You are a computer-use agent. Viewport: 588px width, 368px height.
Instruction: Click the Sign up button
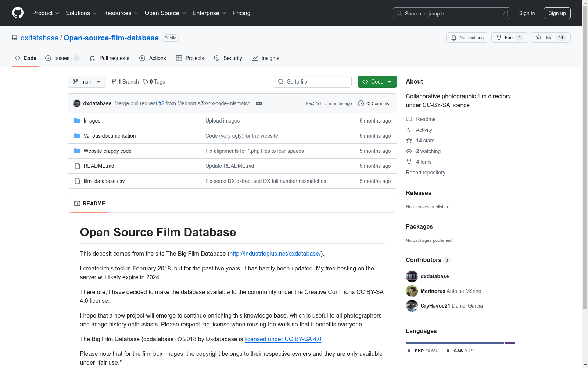click(x=557, y=13)
